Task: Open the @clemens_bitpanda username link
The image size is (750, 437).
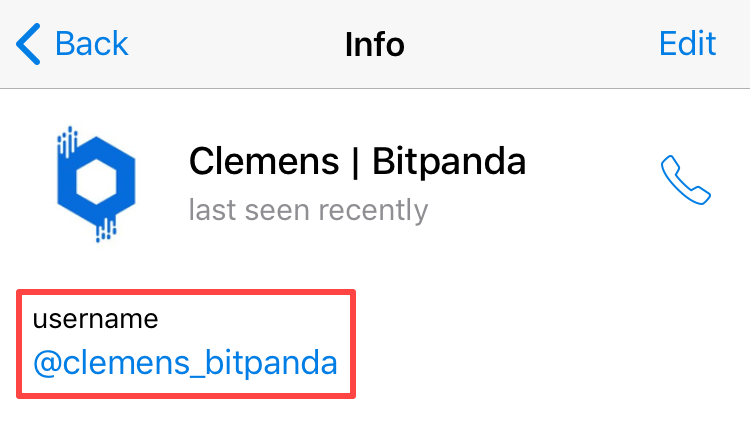Action: click(185, 362)
